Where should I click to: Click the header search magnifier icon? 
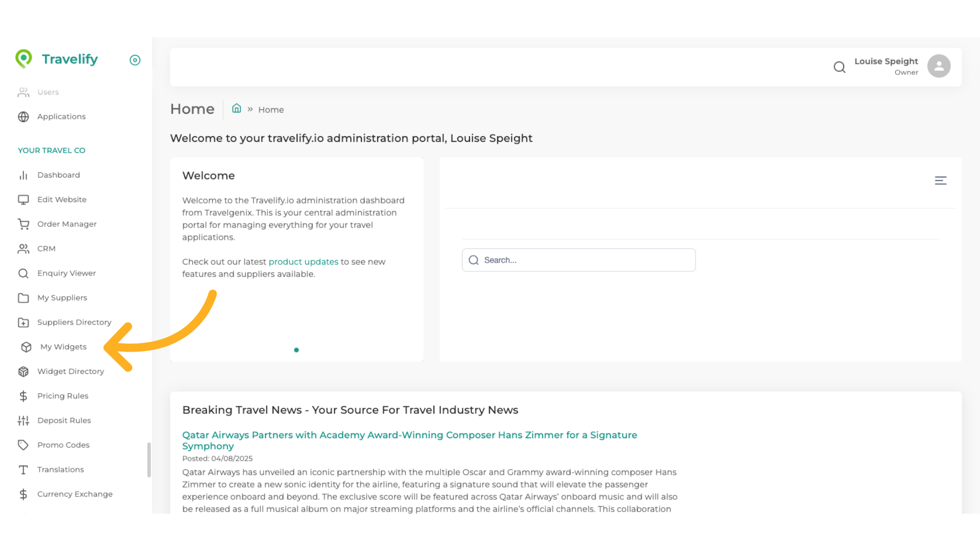[x=839, y=67]
